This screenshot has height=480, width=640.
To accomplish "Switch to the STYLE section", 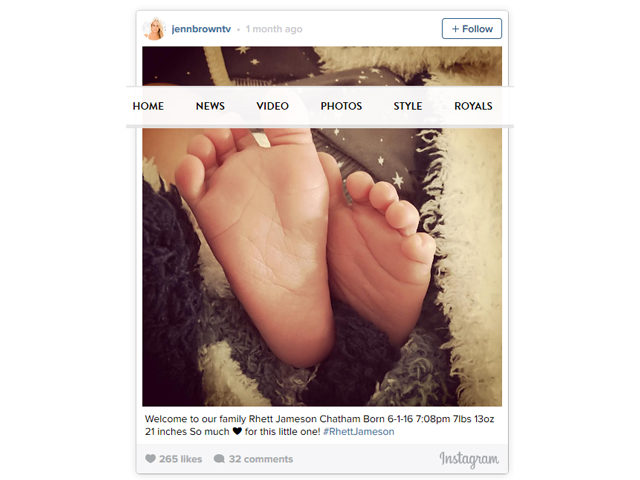I will click(408, 106).
